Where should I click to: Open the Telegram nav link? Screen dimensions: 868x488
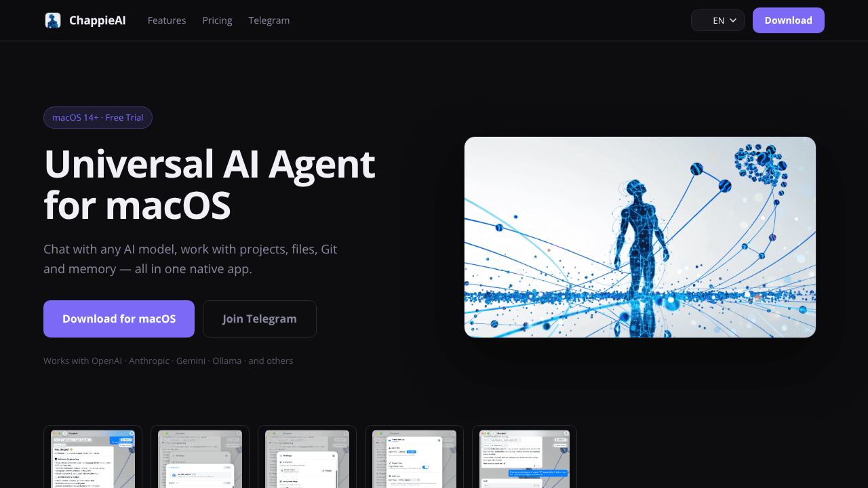(x=269, y=20)
